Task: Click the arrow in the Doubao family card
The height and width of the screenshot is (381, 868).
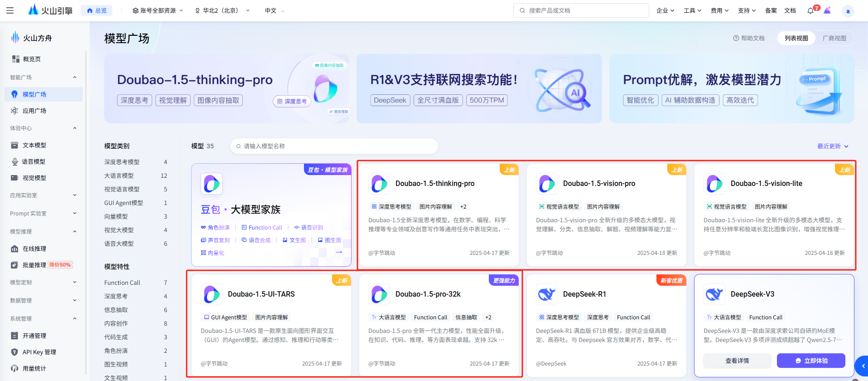Action: (x=339, y=252)
